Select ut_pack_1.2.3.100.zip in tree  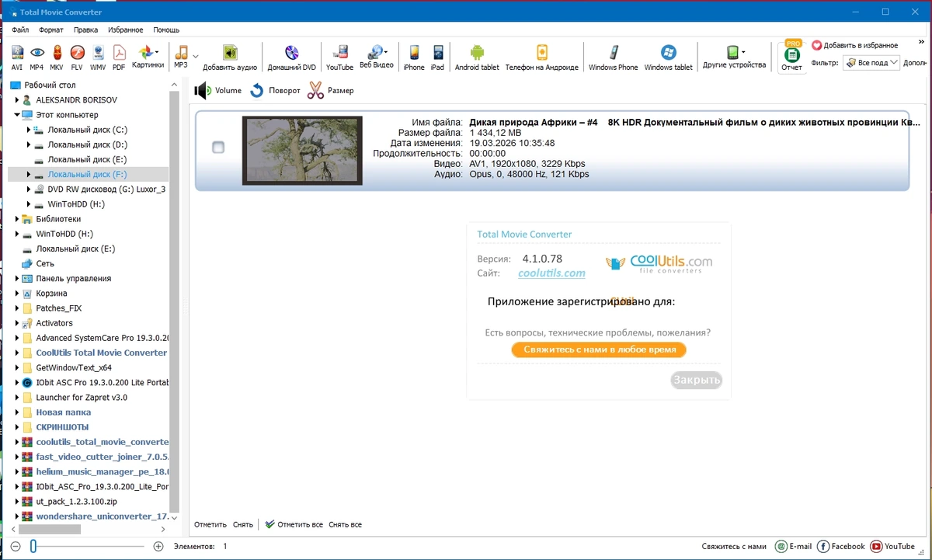pos(77,502)
